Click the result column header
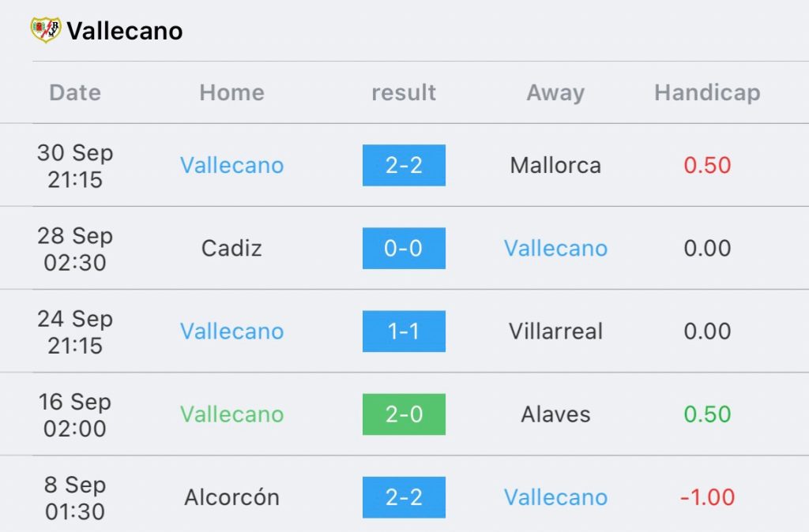 click(x=404, y=93)
